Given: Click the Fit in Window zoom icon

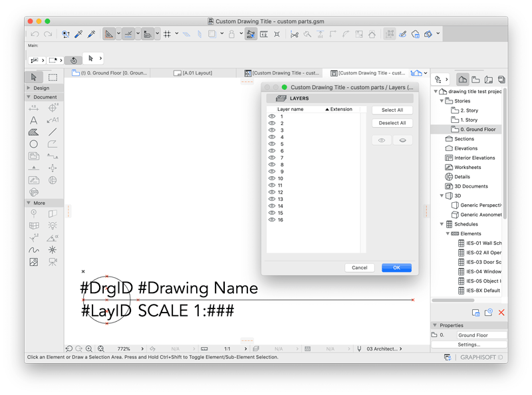Looking at the screenshot, I should point(101,348).
